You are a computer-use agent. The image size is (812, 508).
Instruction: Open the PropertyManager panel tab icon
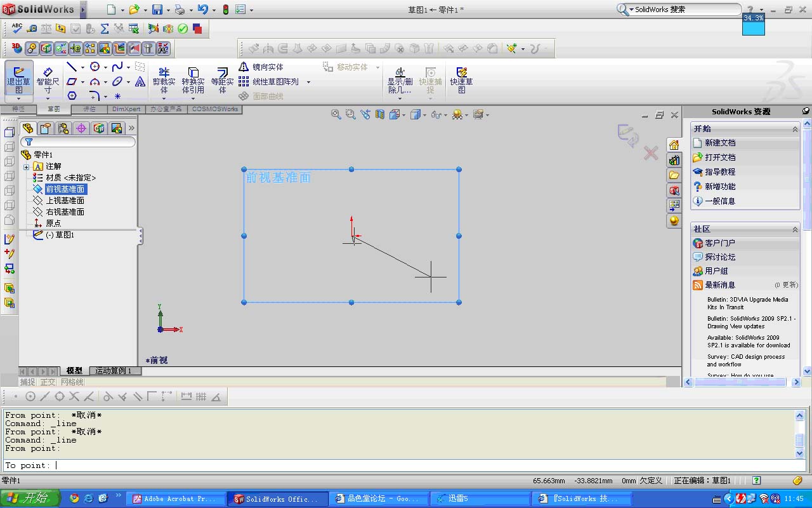[x=46, y=128]
